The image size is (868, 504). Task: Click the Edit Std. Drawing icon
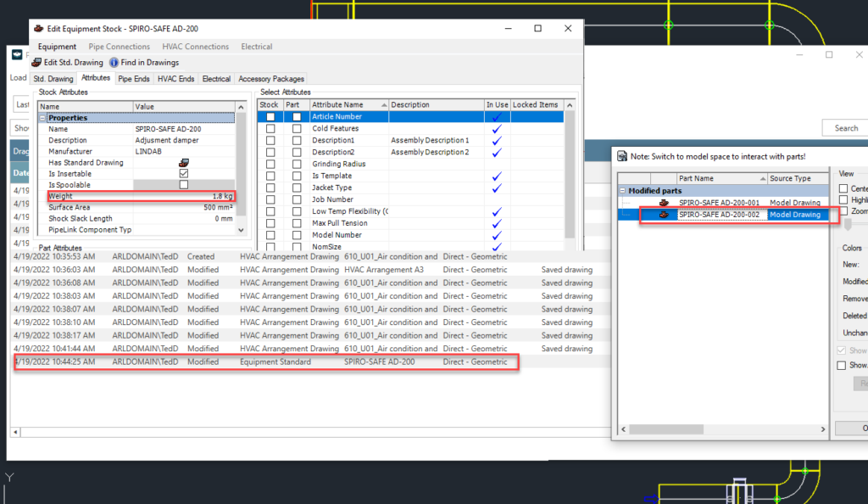coord(36,62)
